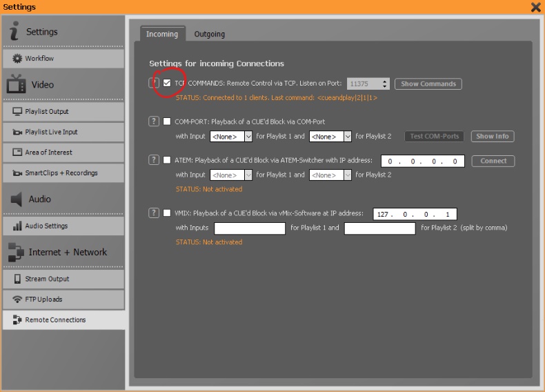Open help for ATEM option

pyautogui.click(x=154, y=160)
